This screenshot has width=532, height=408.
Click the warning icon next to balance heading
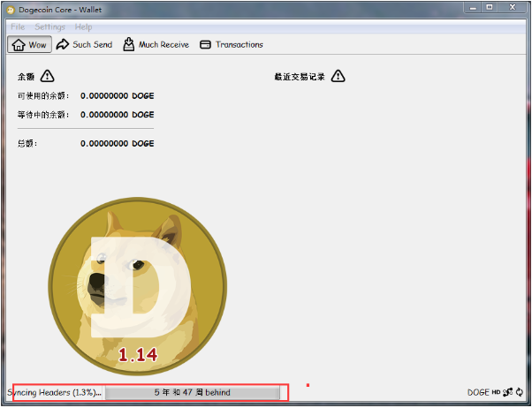click(48, 77)
